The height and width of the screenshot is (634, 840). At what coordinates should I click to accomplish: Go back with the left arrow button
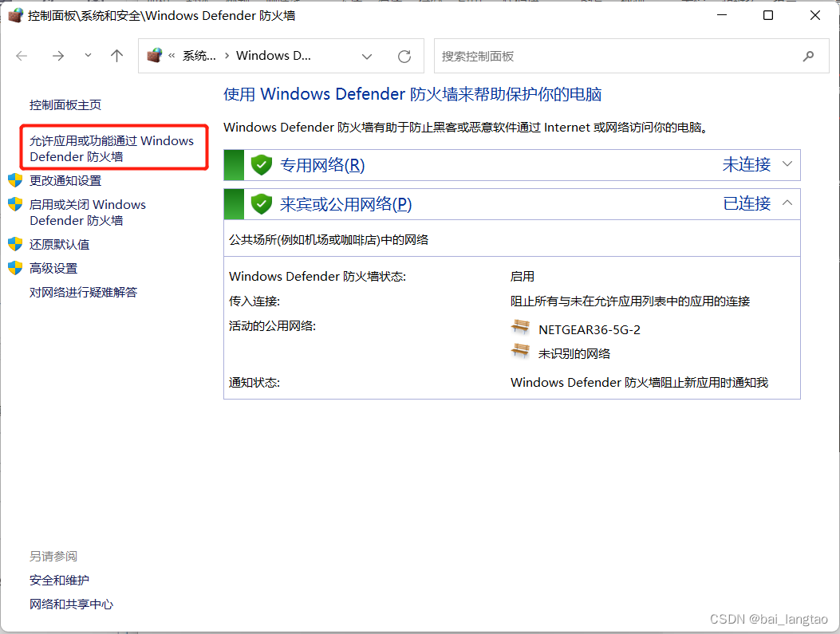click(x=22, y=56)
